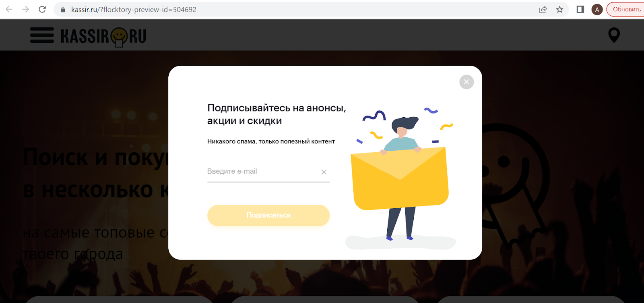Click the 'Подписаться' button

coord(268,215)
